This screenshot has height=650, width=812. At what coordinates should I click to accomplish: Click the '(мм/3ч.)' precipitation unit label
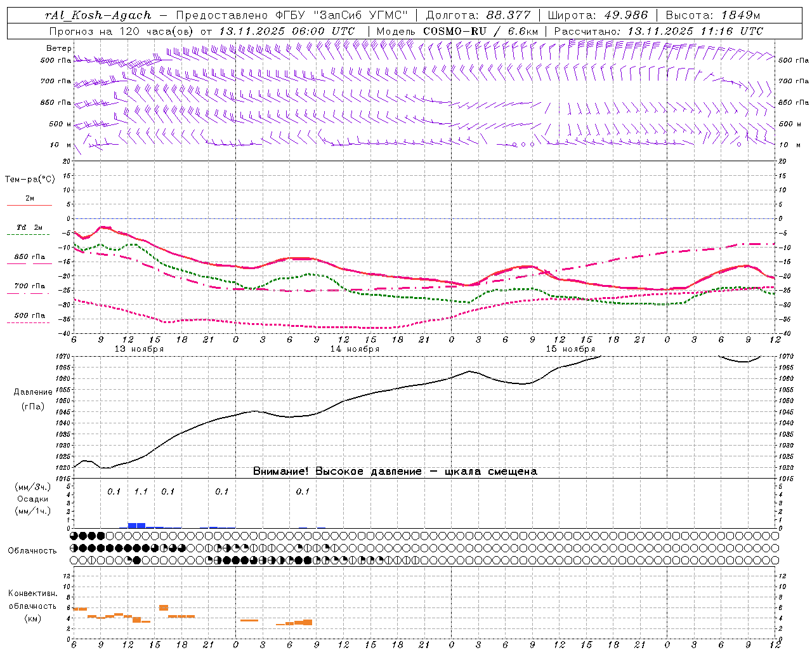click(x=33, y=487)
